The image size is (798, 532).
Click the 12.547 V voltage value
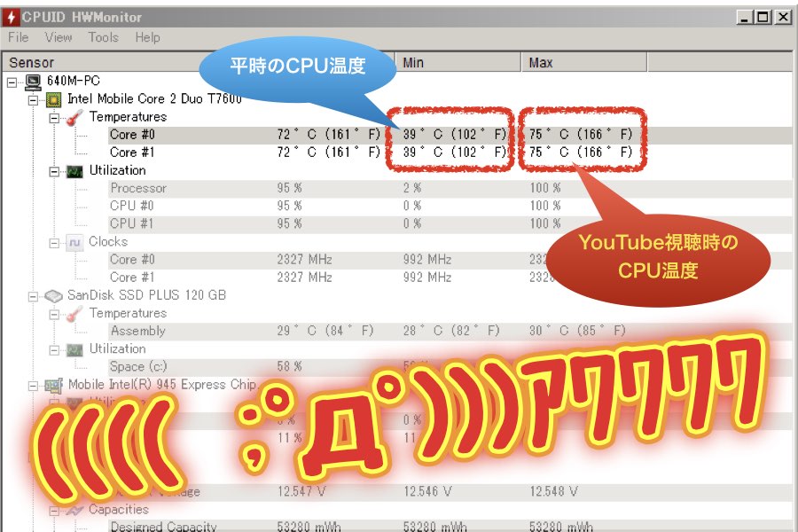pyautogui.click(x=301, y=492)
